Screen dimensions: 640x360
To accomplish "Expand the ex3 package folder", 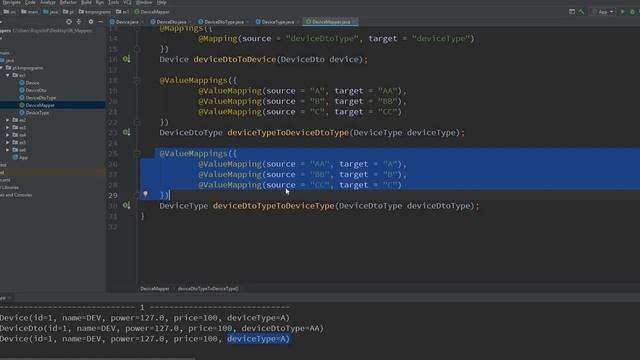I will pyautogui.click(x=7, y=127).
